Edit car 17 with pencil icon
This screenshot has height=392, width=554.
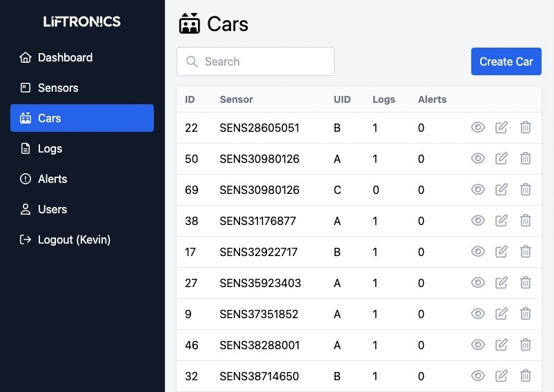point(502,252)
